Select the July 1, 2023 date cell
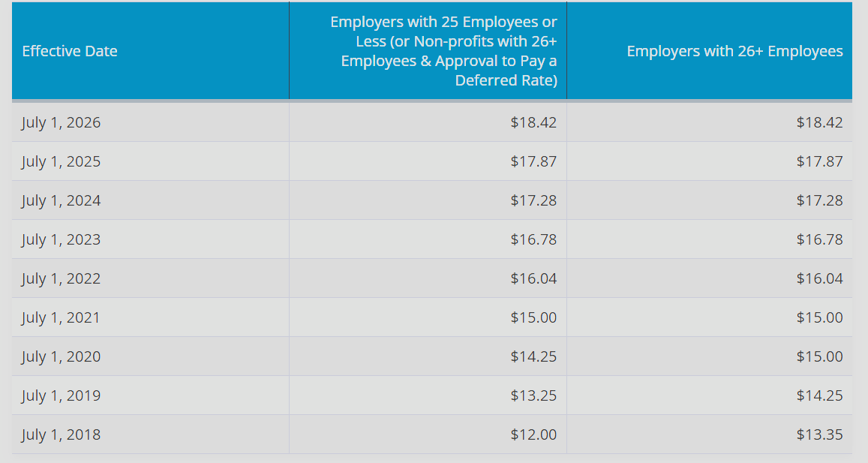Image resolution: width=868 pixels, height=463 pixels. coord(150,239)
